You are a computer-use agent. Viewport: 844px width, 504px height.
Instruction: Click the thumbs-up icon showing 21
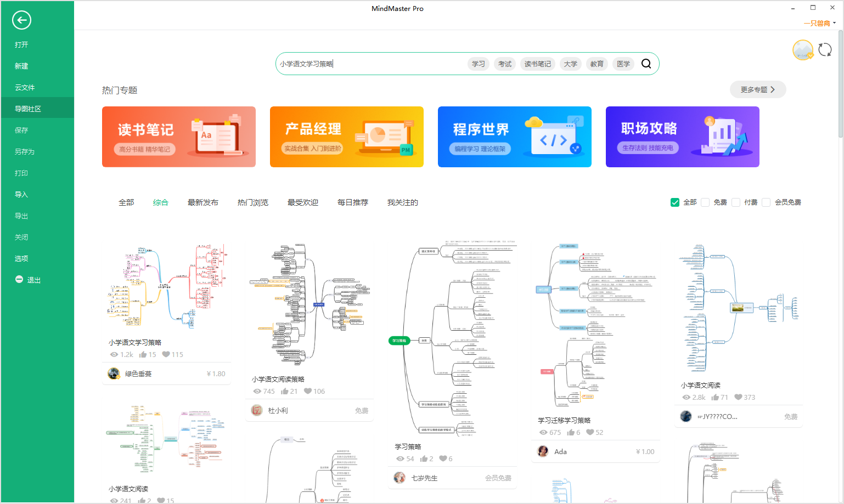pyautogui.click(x=285, y=392)
